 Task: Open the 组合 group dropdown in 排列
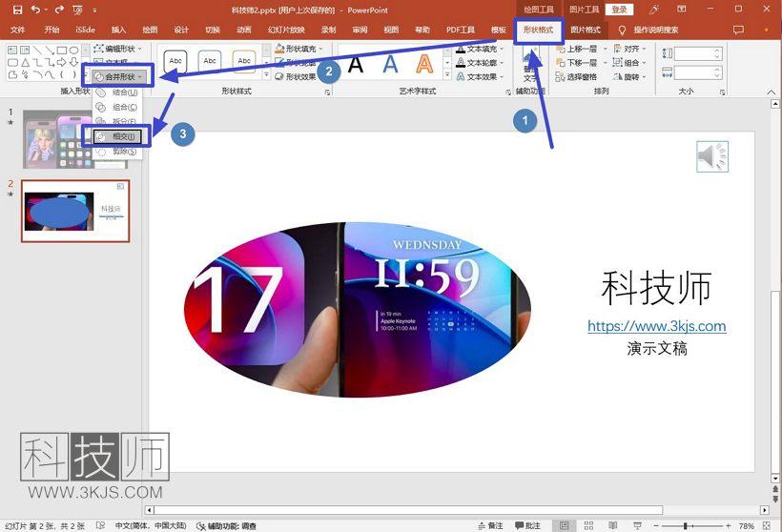[629, 63]
